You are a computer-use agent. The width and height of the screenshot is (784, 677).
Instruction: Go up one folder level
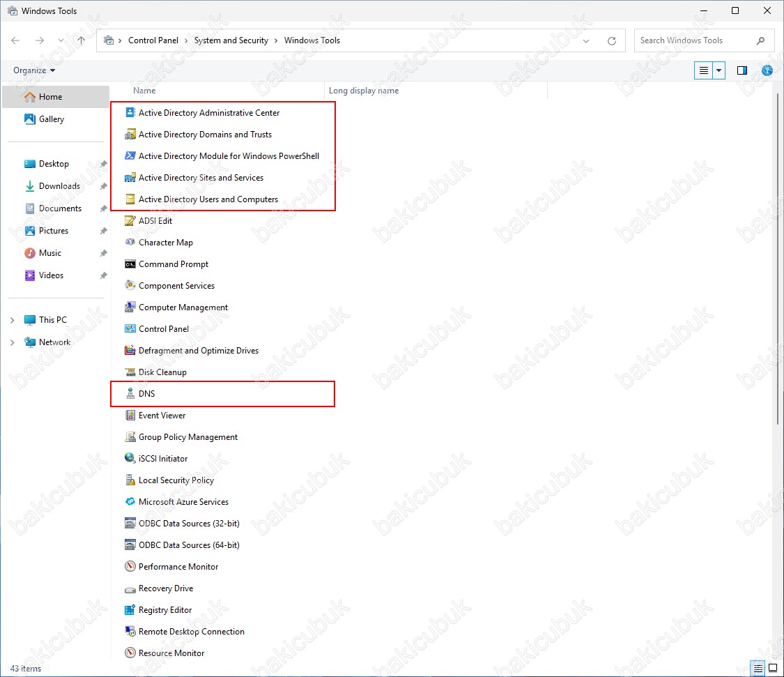coord(81,40)
